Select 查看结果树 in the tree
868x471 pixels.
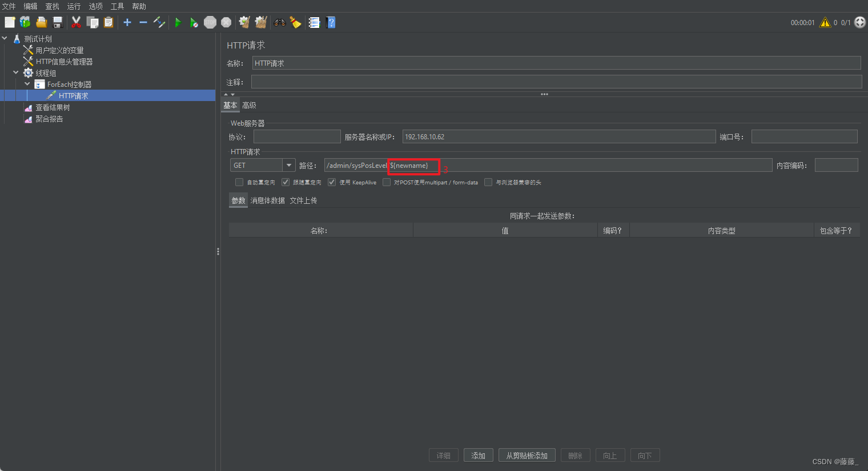pos(53,107)
